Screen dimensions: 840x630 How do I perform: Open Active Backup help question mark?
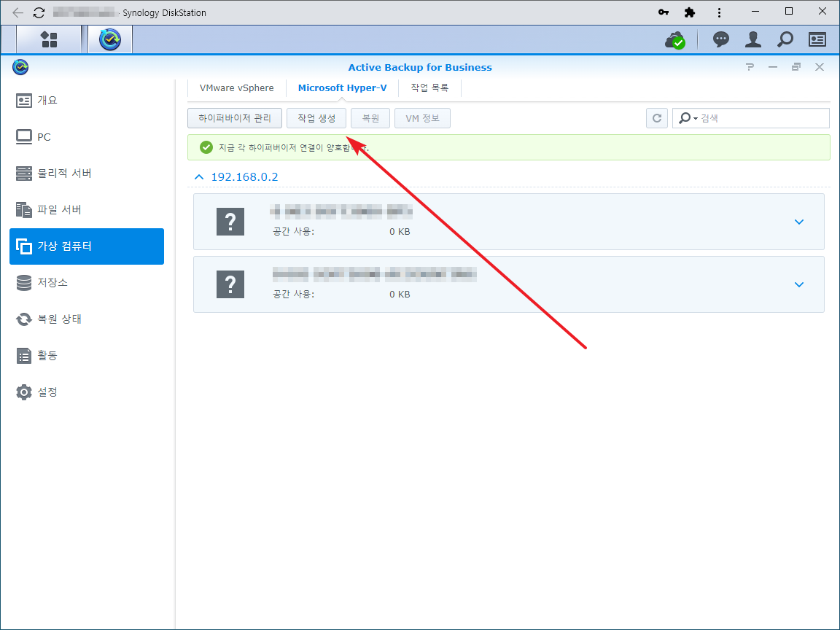click(x=750, y=67)
